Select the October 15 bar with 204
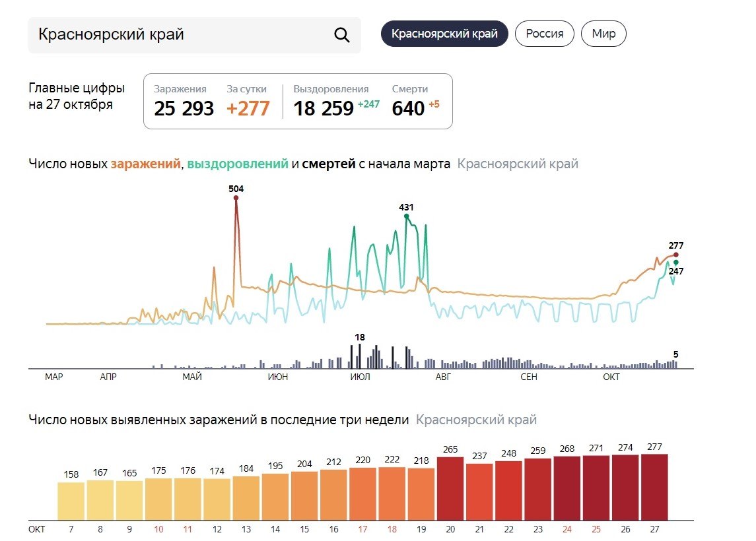The image size is (756, 541). click(304, 495)
